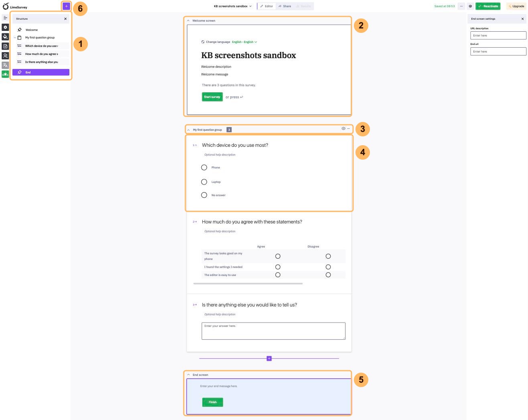Click the purple plus add button

pos(66,6)
